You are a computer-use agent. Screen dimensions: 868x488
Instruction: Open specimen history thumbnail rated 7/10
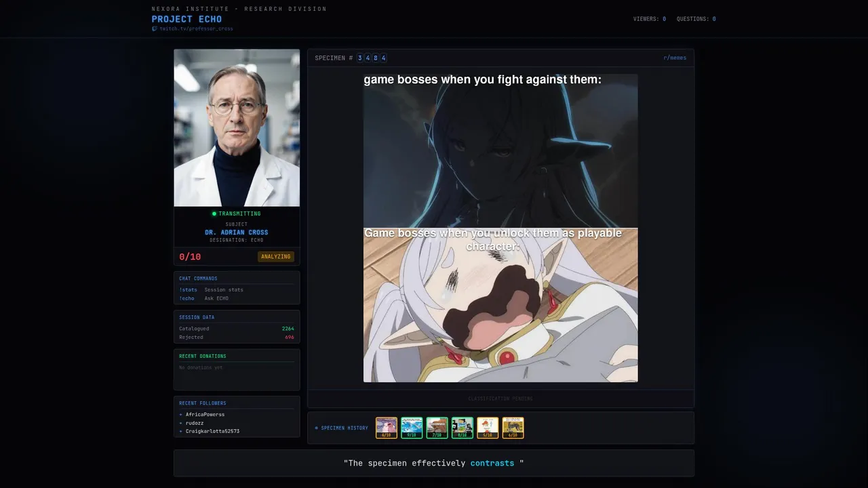[x=437, y=428]
